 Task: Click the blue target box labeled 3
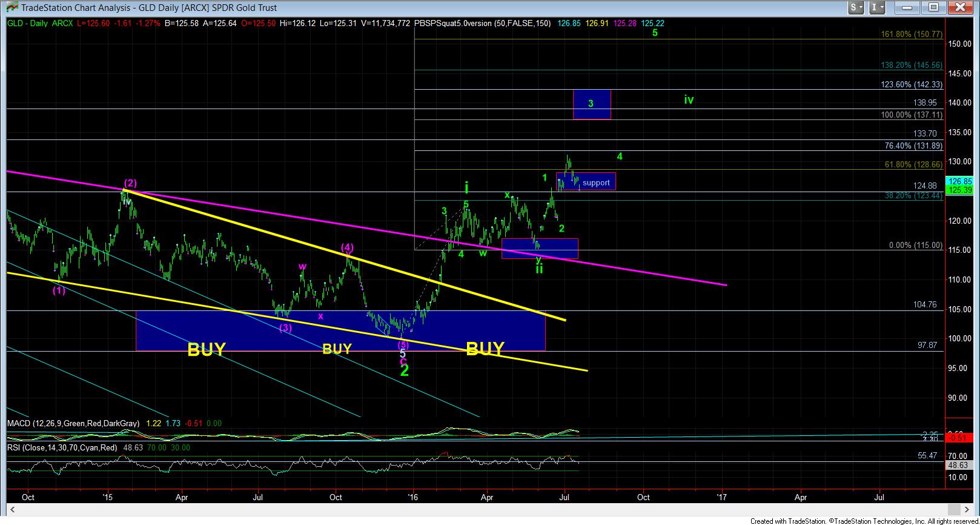coord(592,104)
